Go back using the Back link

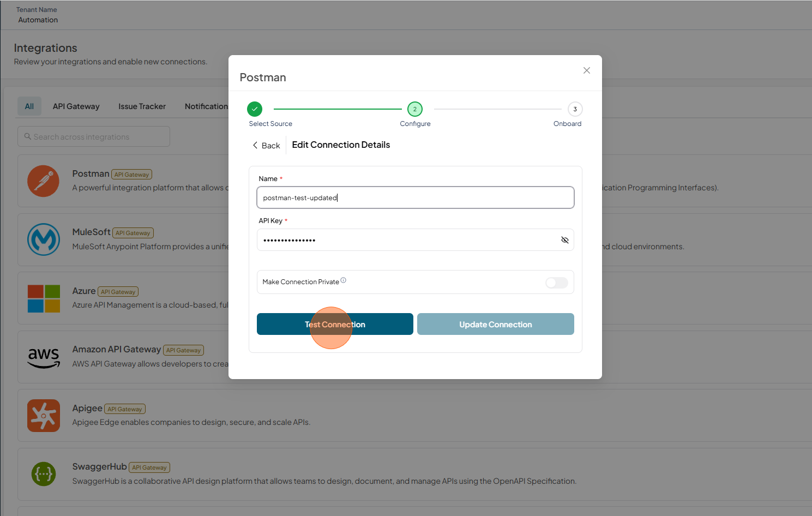pos(266,146)
